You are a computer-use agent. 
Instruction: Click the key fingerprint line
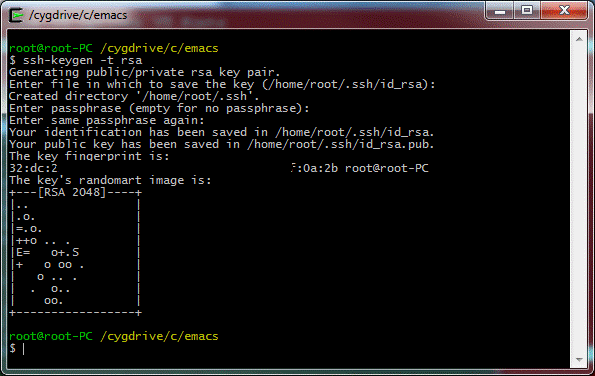(219, 168)
